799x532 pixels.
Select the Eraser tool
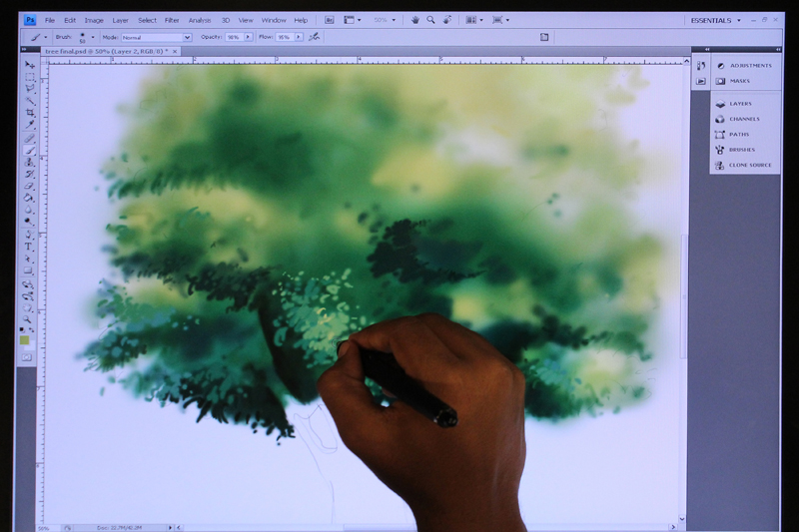click(29, 186)
